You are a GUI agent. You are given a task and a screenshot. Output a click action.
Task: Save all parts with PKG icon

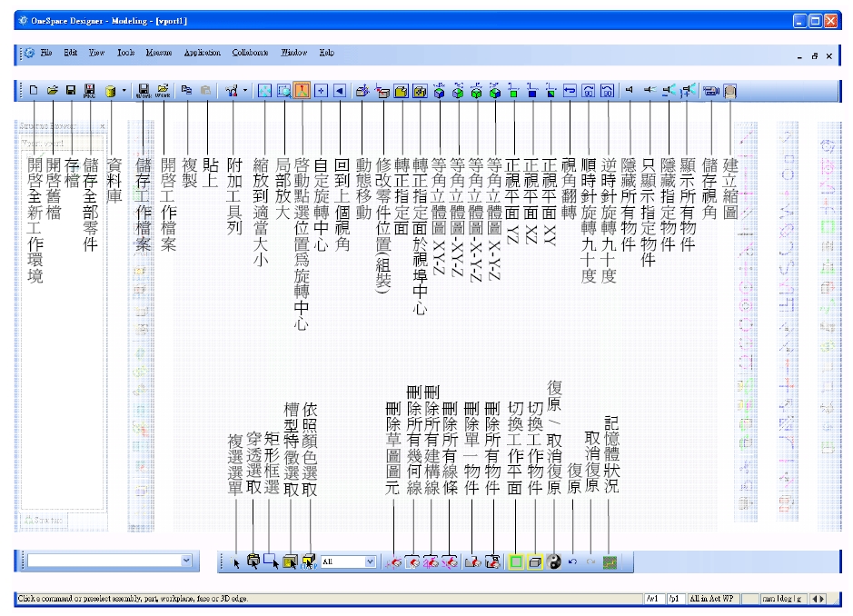(x=90, y=91)
